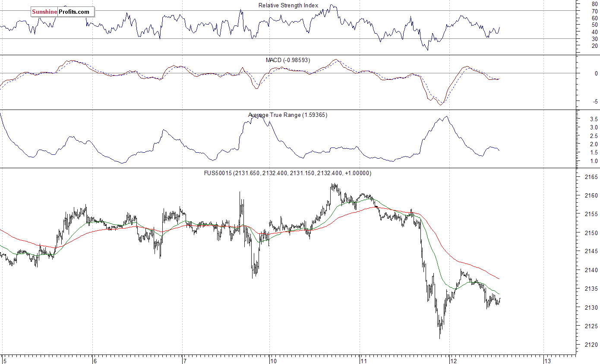Select the Relative Strength Index title
Screen dimensions: 600x364
coord(288,5)
